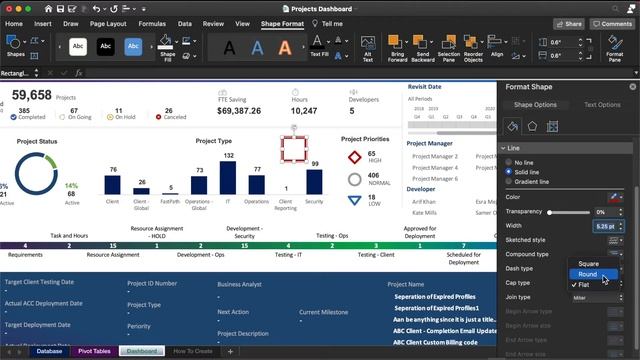Screen dimensions: 640x360
Task: Click the Shape Outline icon
Action: (187, 41)
